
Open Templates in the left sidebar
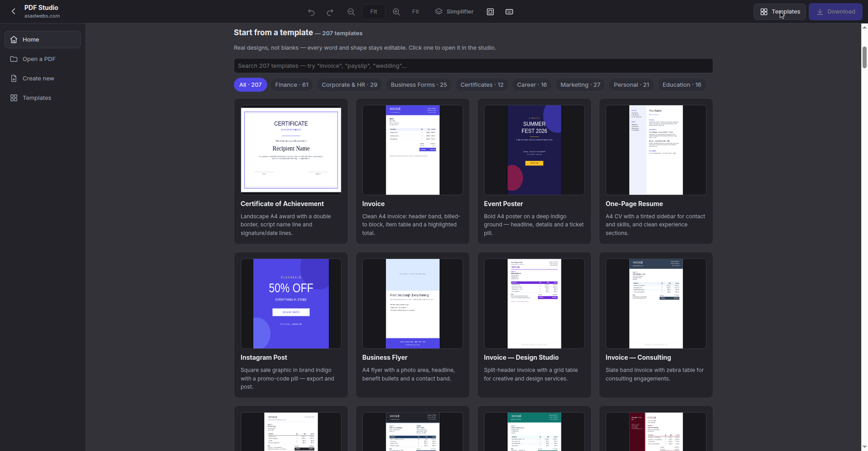pos(42,98)
